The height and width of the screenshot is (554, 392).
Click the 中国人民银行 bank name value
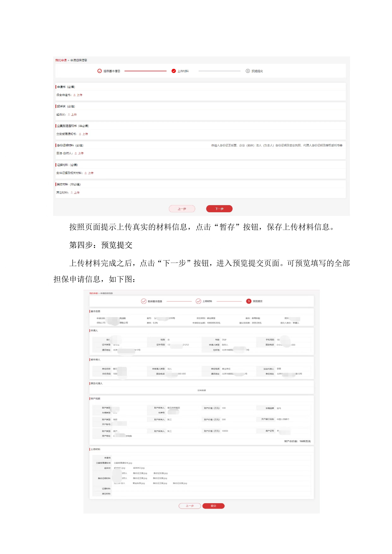[x=283, y=419]
